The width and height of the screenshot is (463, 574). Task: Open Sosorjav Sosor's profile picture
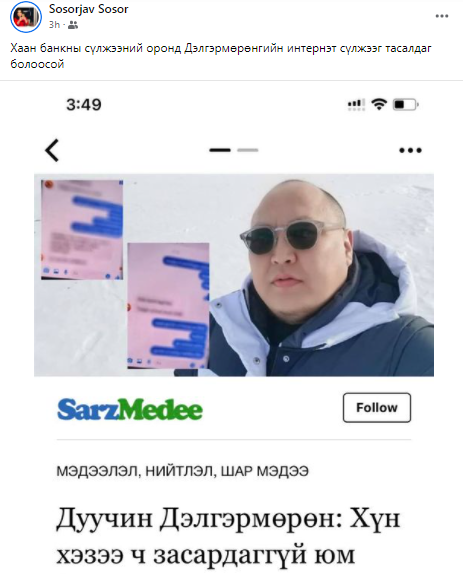pyautogui.click(x=26, y=17)
